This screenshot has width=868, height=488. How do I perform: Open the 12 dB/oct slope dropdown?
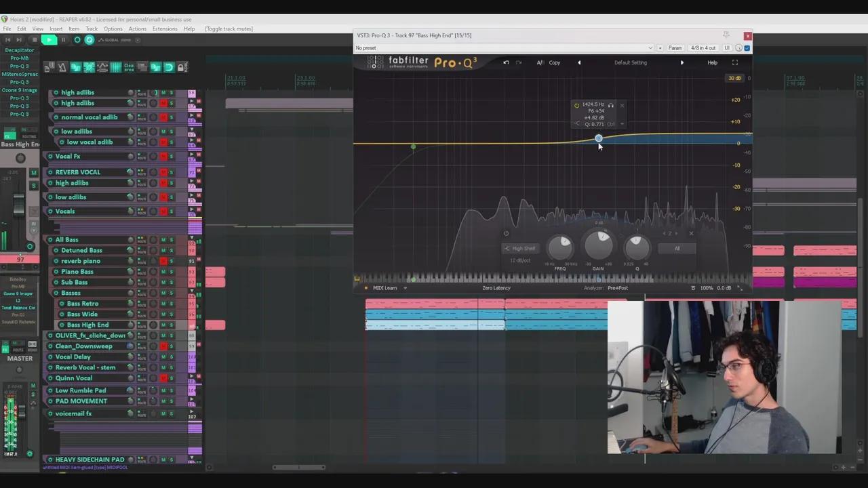[520, 261]
